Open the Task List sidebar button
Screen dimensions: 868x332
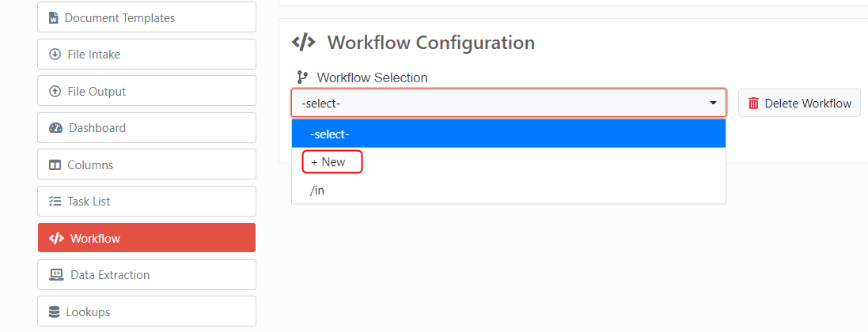pos(146,202)
